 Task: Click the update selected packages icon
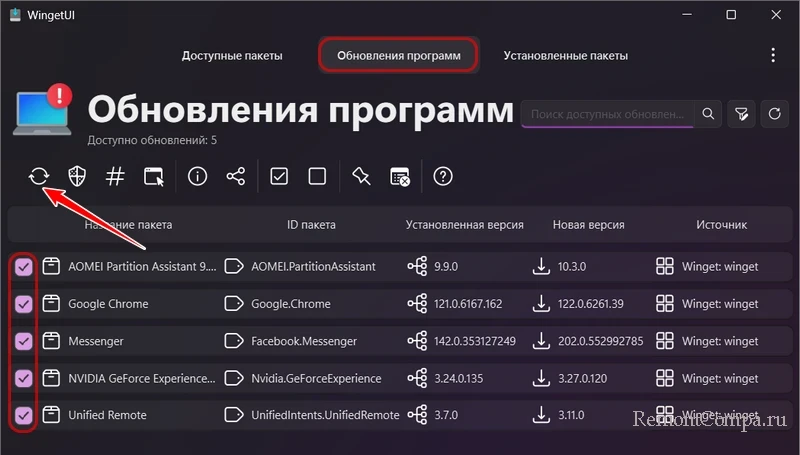pyautogui.click(x=39, y=176)
